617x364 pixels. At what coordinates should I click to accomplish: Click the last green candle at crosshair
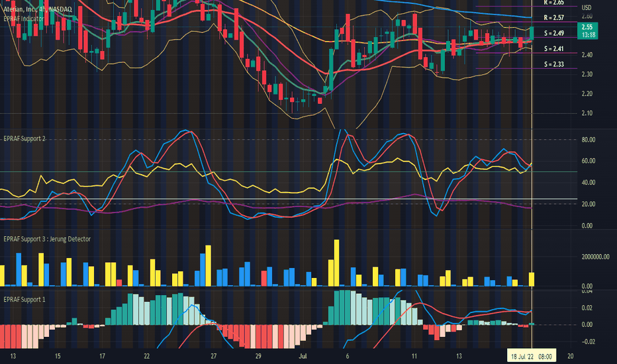pyautogui.click(x=532, y=32)
